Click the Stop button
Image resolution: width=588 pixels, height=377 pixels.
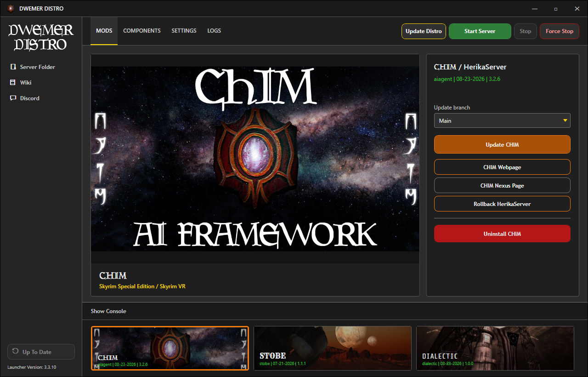[525, 31]
